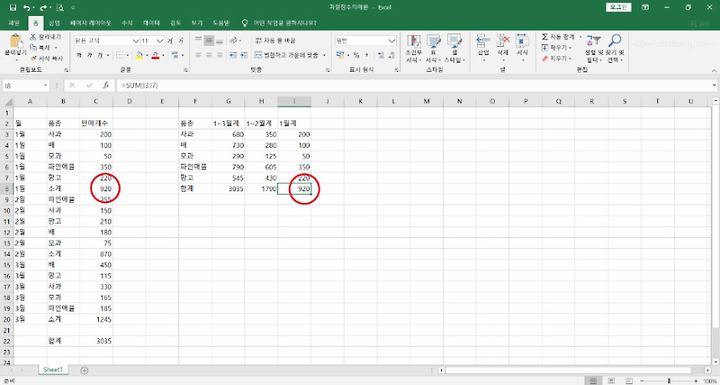Apply the yellow fill color

click(140, 56)
